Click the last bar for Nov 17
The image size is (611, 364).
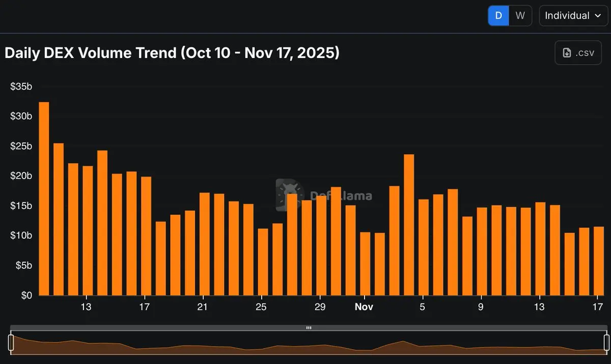pyautogui.click(x=599, y=261)
